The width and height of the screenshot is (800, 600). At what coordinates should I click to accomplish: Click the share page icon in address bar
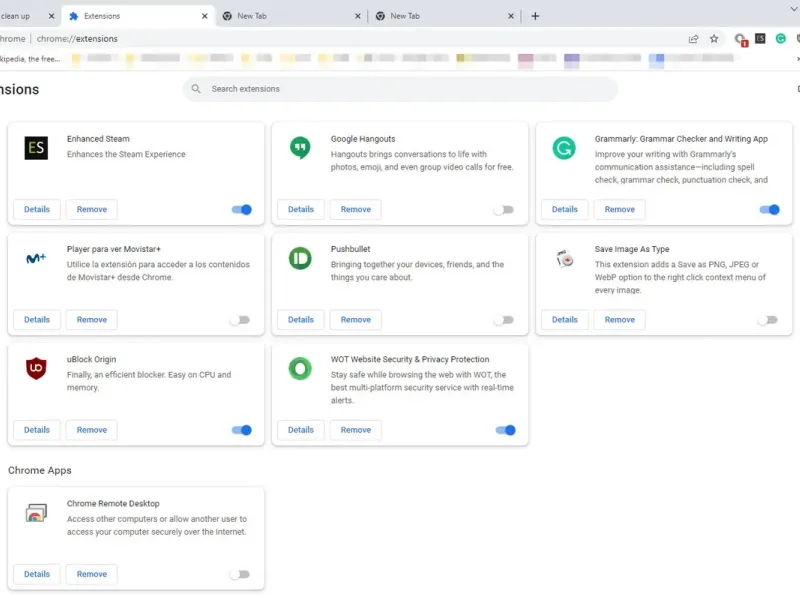tap(693, 39)
